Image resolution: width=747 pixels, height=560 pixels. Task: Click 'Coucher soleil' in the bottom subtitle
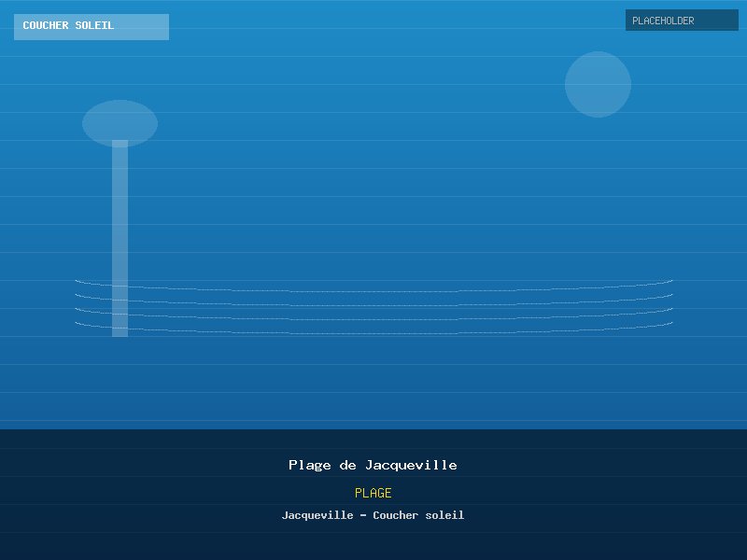pos(418,515)
